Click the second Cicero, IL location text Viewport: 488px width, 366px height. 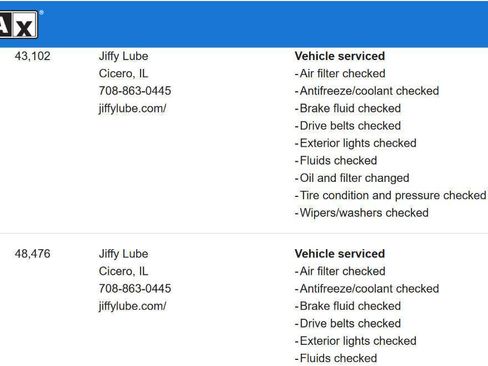pyautogui.click(x=123, y=271)
